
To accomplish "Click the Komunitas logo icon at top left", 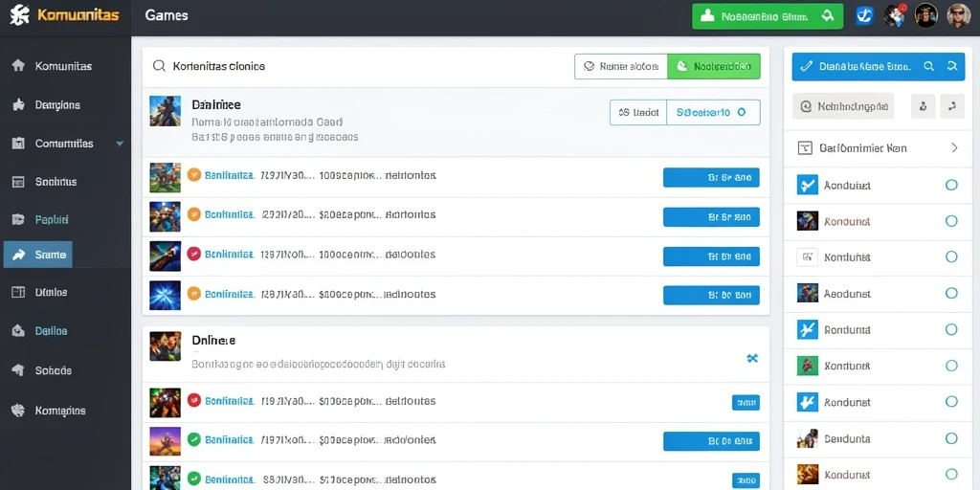I will (19, 15).
